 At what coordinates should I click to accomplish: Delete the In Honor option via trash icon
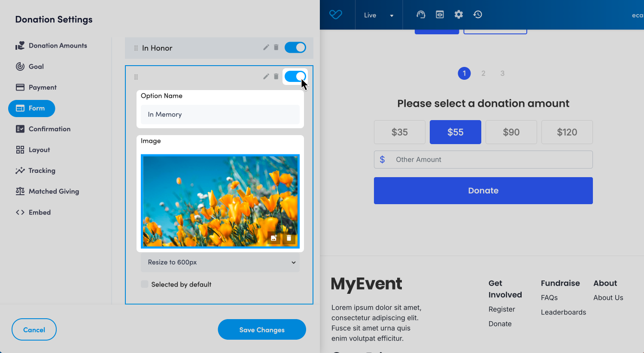(x=276, y=47)
